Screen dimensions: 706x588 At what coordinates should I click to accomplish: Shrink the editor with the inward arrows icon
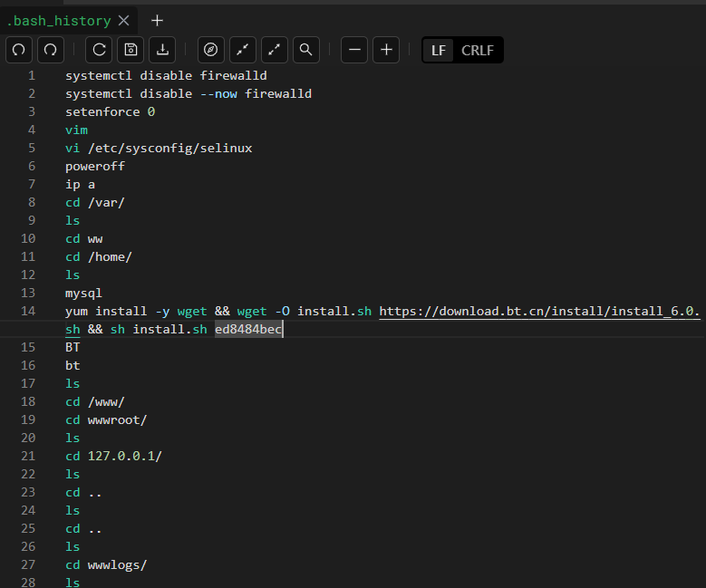pyautogui.click(x=243, y=50)
